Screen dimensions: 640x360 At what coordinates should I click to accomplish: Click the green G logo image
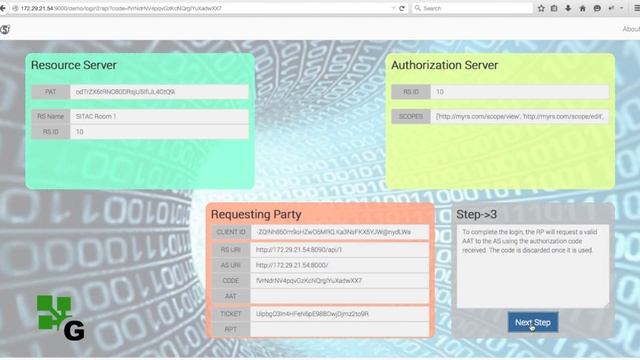point(61,318)
